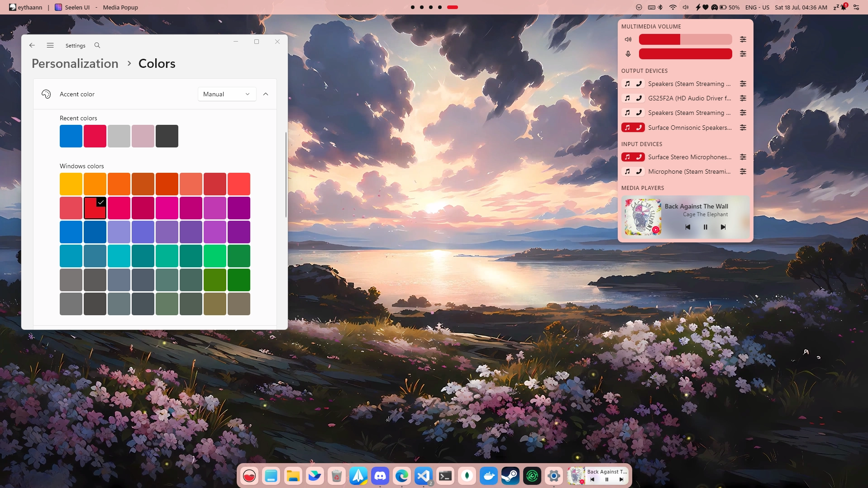
Task: Open the Settings hamburger navigation menu
Action: (x=50, y=45)
